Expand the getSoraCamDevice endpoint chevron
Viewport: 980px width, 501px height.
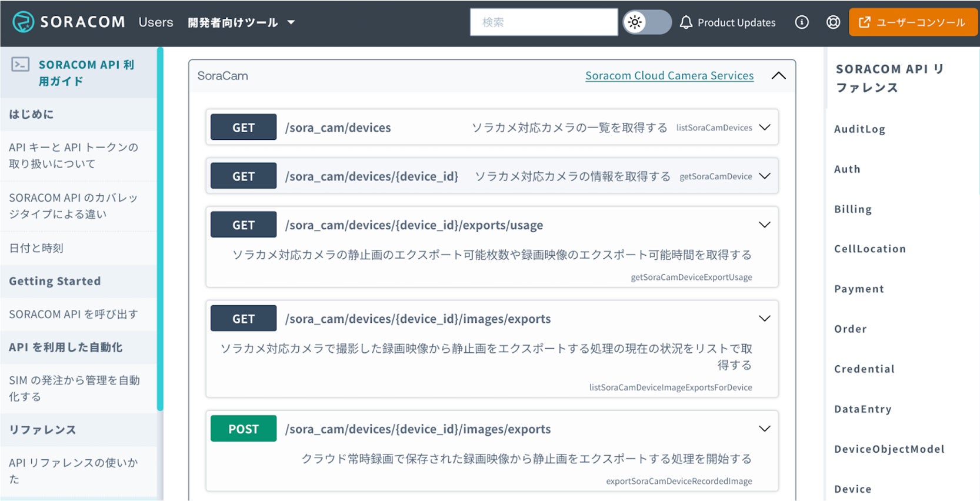tap(765, 176)
